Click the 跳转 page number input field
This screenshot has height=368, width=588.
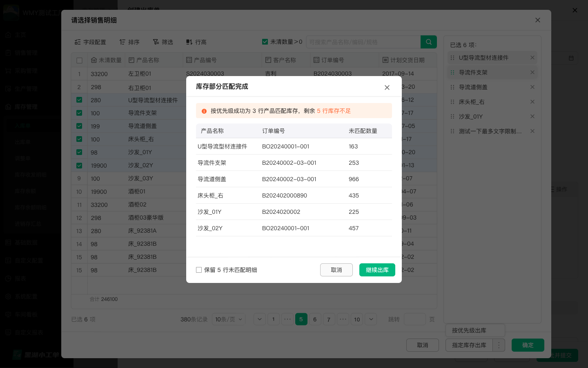tap(415, 319)
